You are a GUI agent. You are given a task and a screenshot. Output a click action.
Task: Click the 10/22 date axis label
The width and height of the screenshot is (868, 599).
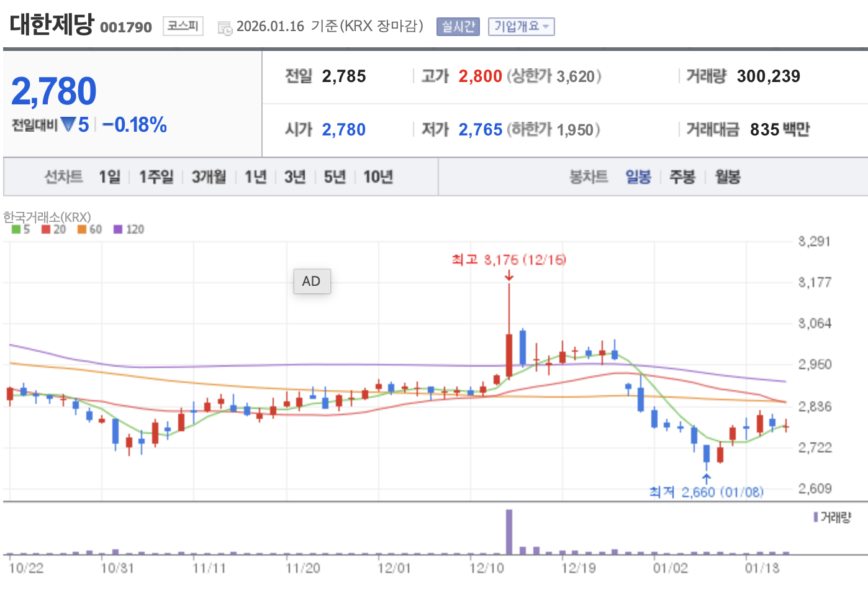click(26, 568)
